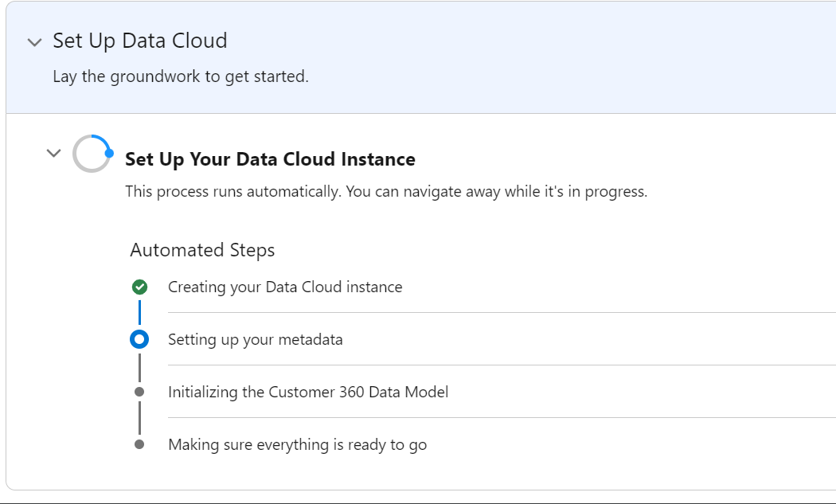Click Making sure everything is ready to go
836x504 pixels.
click(x=297, y=444)
